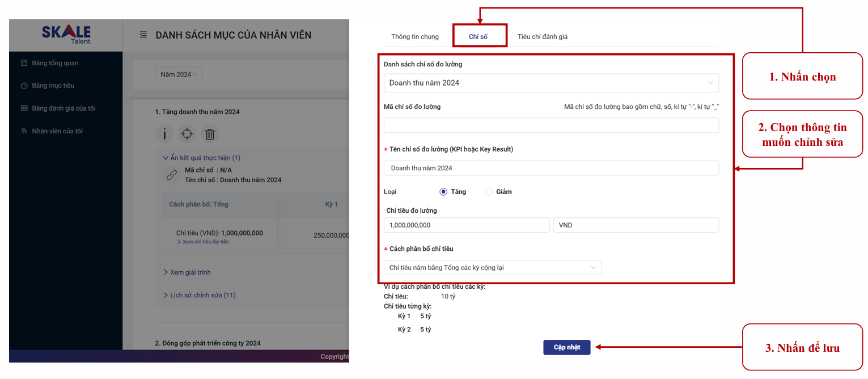This screenshot has width=868, height=379.
Task: Select the Tăng radio button
Action: 443,192
